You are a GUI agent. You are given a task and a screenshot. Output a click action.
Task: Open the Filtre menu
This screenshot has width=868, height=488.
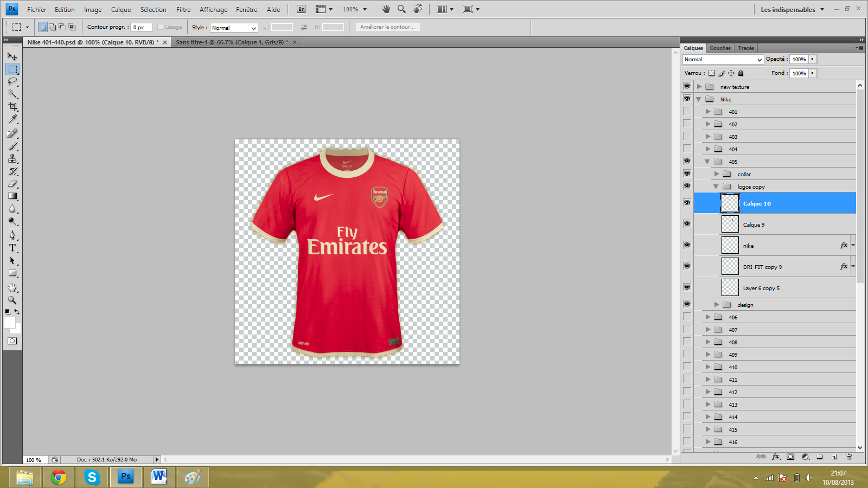[x=183, y=10]
